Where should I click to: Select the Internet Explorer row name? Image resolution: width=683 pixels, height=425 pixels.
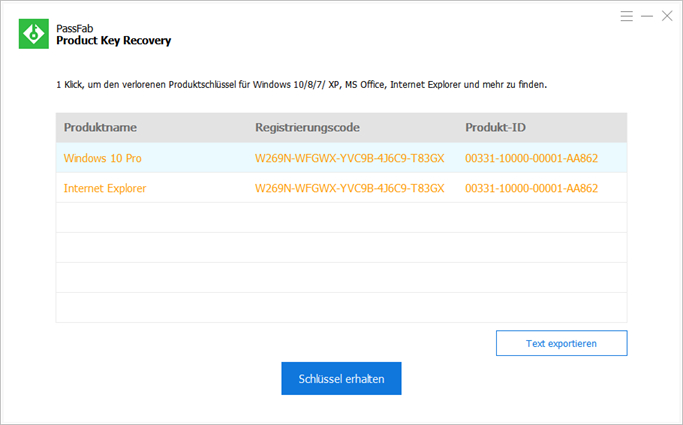click(106, 188)
